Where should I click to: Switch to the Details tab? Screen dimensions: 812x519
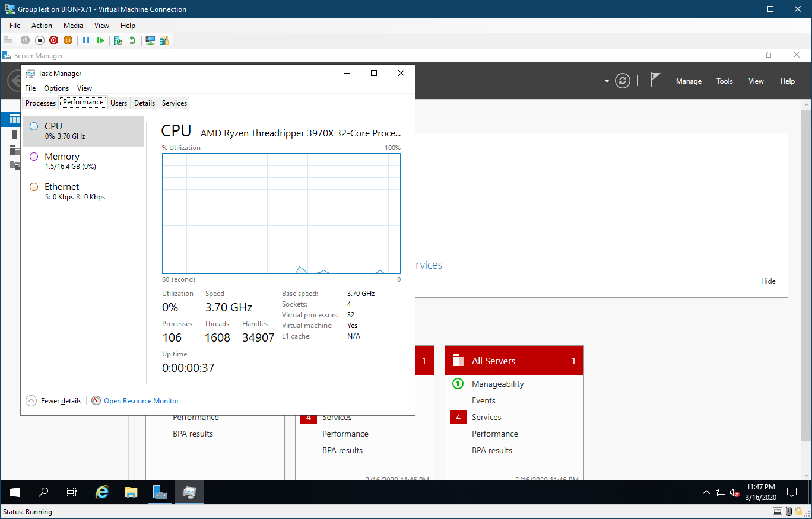pos(144,103)
